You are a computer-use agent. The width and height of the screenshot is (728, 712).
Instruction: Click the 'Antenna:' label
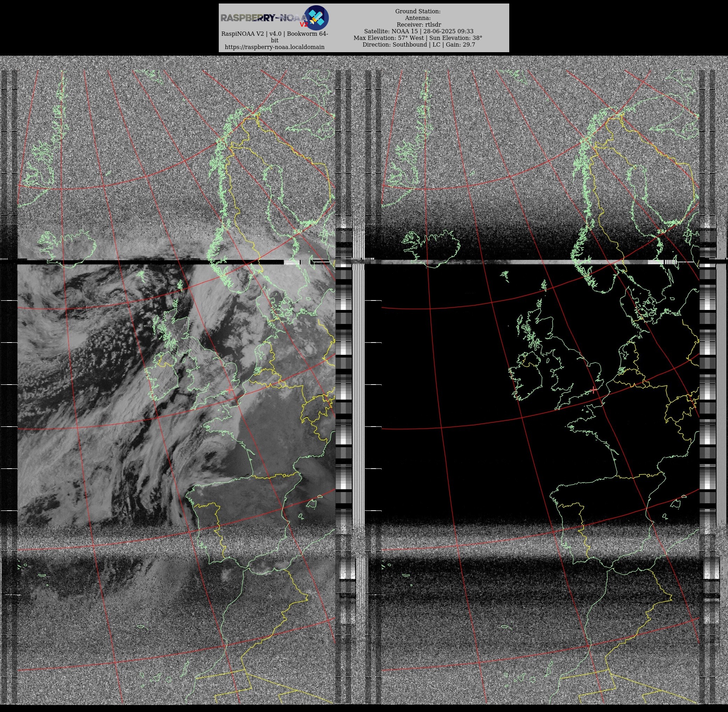tap(418, 18)
